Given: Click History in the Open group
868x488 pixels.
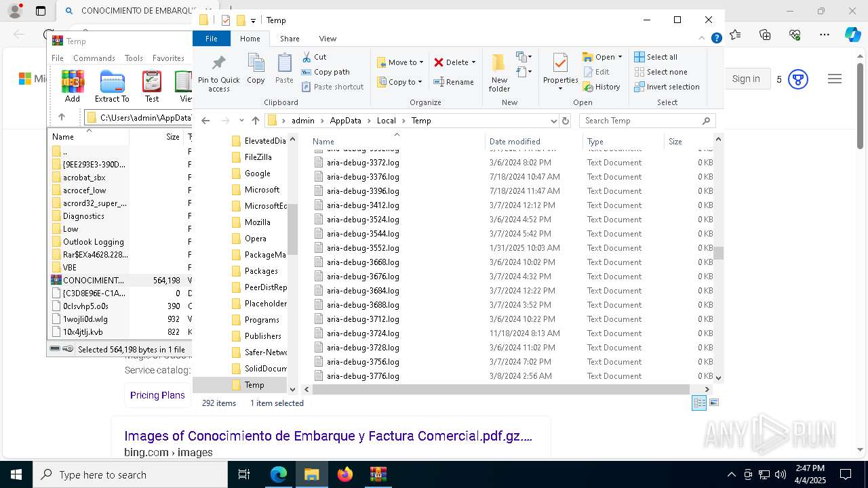Looking at the screenshot, I should (x=601, y=87).
